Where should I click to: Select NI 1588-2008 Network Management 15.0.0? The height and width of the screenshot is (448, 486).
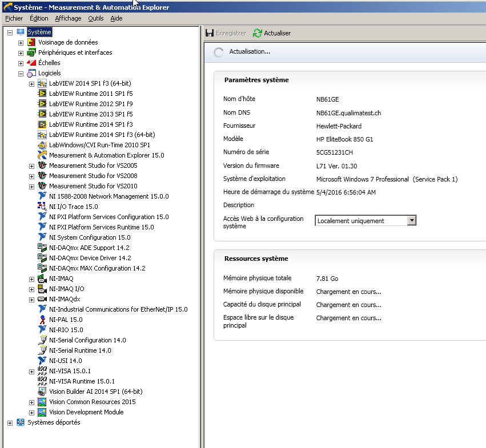(x=109, y=196)
